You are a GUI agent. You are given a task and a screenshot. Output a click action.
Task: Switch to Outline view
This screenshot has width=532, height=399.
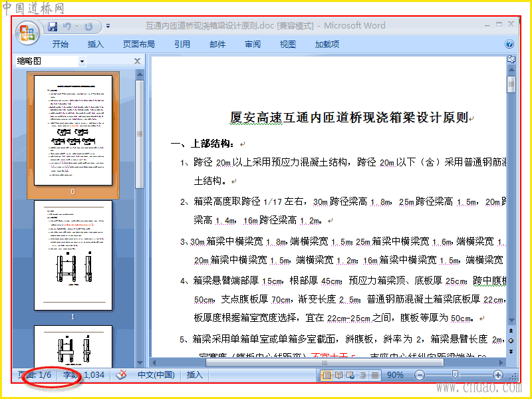pyautogui.click(x=362, y=375)
